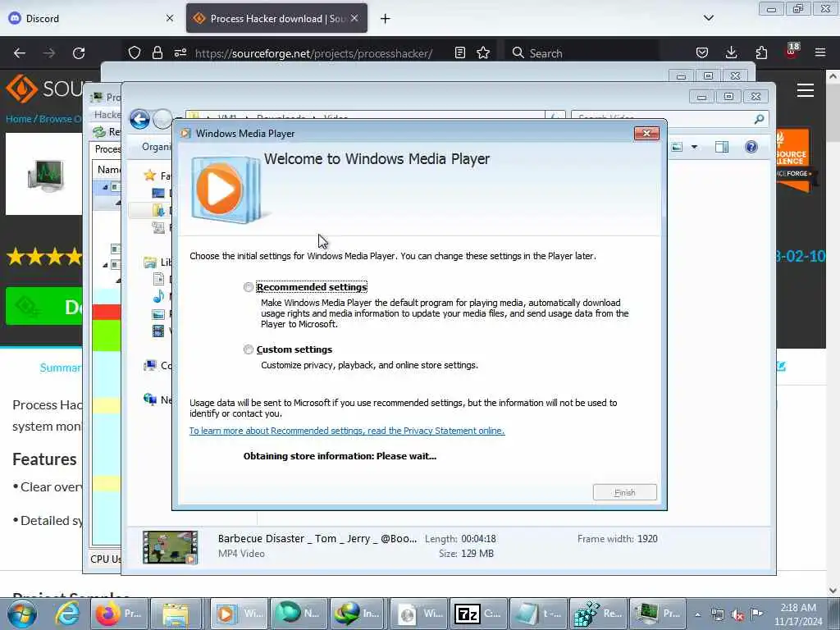Open Windows Explorer from the taskbar
The width and height of the screenshot is (840, 630).
(176, 614)
